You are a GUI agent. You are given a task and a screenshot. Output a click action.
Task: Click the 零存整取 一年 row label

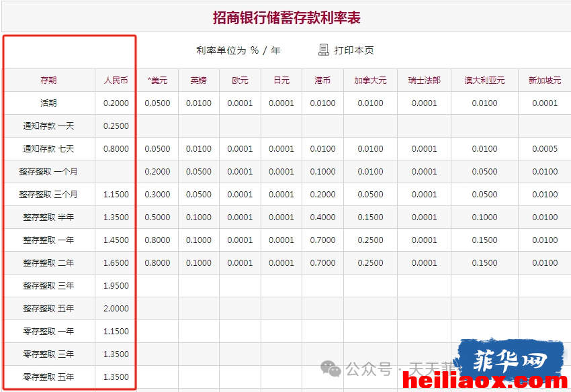(48, 331)
